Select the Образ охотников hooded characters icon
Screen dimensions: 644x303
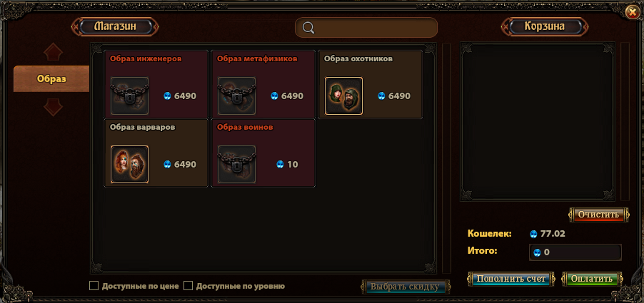pos(343,96)
